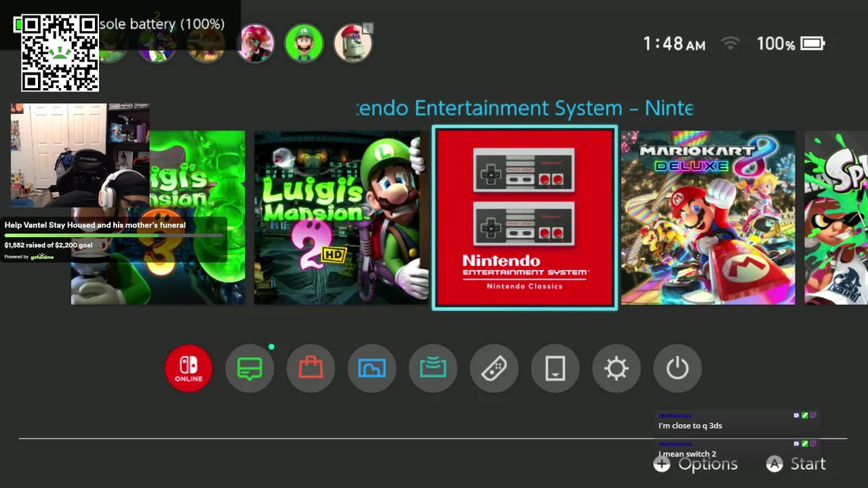The height and width of the screenshot is (488, 868).
Task: Click the GoFundMe donation progress bar
Action: click(x=113, y=236)
